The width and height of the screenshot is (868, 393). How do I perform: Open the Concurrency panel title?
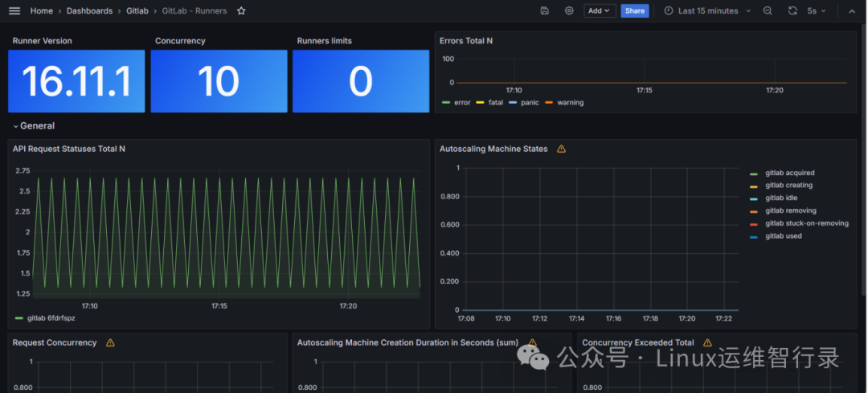180,41
